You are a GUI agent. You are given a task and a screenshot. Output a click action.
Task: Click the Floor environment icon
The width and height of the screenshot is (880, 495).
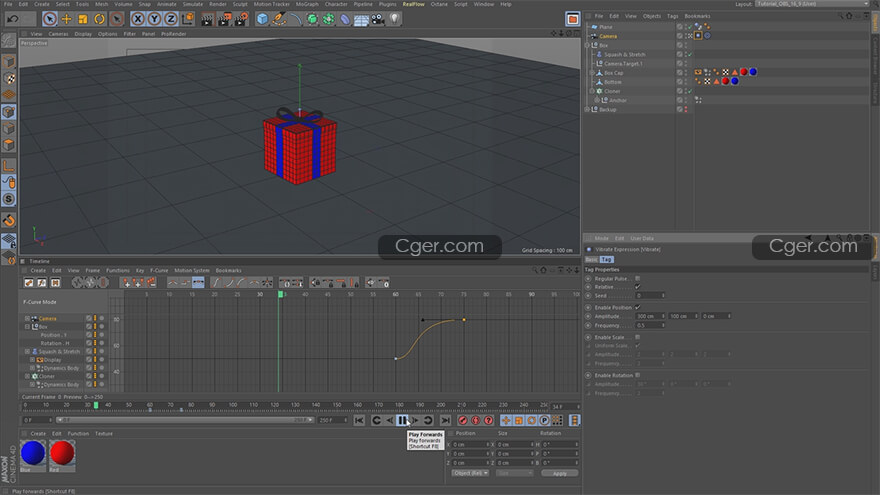[361, 19]
